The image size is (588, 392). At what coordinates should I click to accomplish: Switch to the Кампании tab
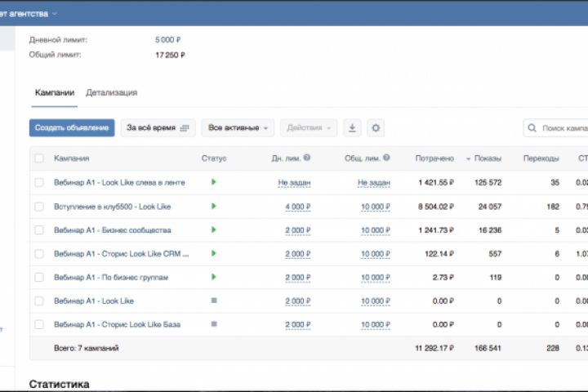pyautogui.click(x=55, y=92)
